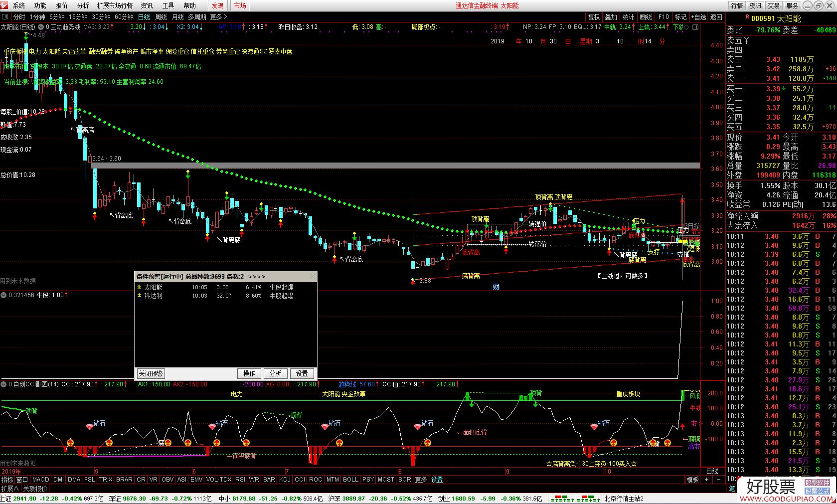Open the 报价 menu
The image size is (837, 504).
tap(62, 5)
